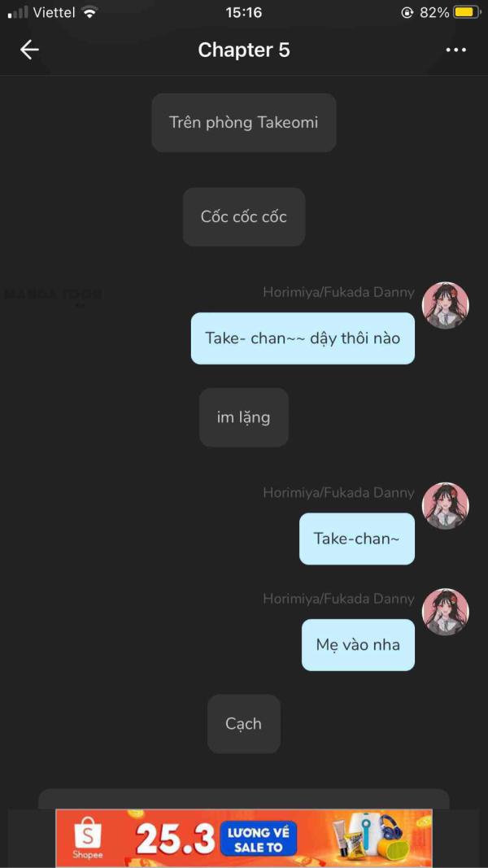Tap the "im lặng" narration bubble
The height and width of the screenshot is (868, 488).
[243, 417]
